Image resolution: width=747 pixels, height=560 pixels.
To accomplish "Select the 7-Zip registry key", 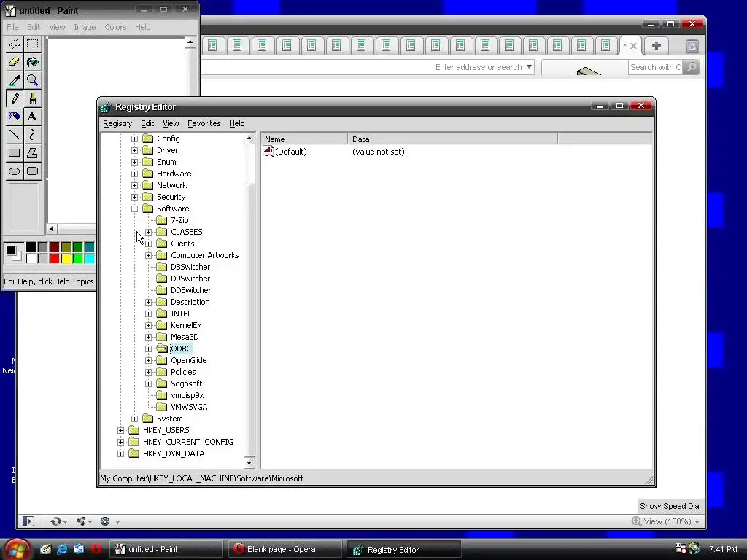I will tap(179, 220).
